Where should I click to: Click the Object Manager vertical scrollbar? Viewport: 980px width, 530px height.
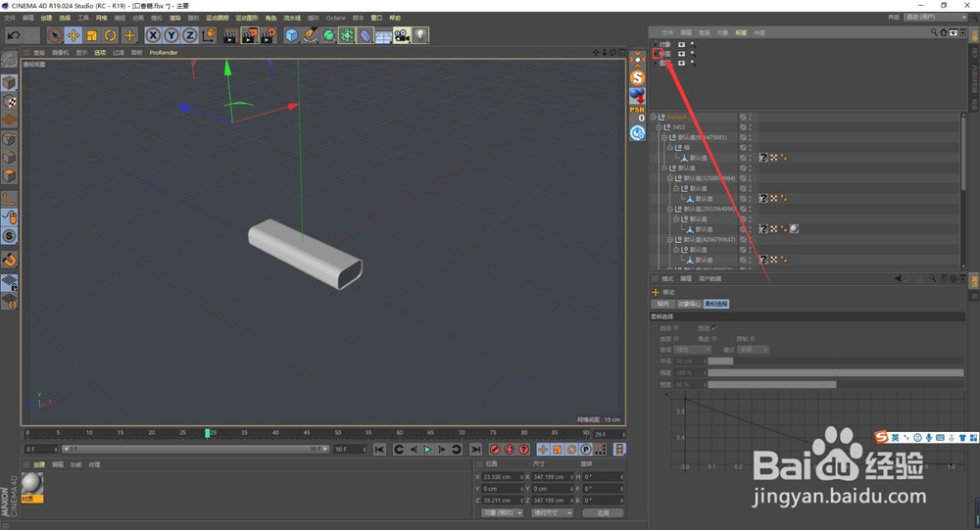963,191
